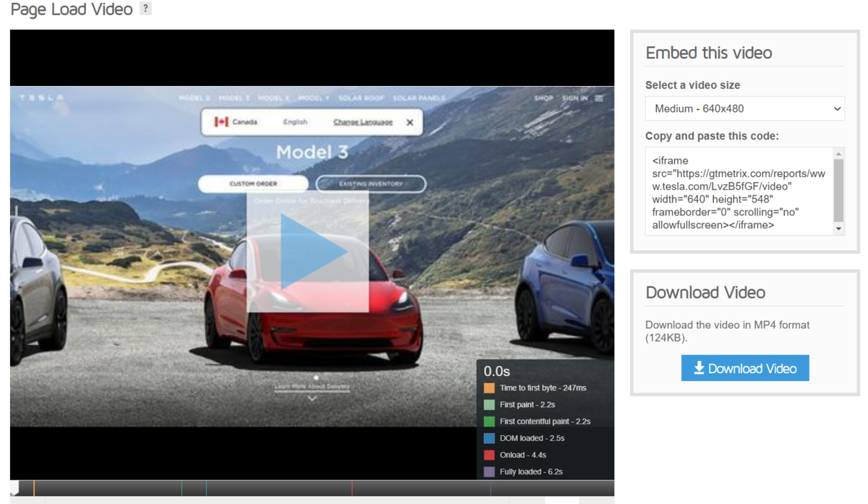Click the 'DOM loaded - 2.5s' legend label

tap(532, 438)
